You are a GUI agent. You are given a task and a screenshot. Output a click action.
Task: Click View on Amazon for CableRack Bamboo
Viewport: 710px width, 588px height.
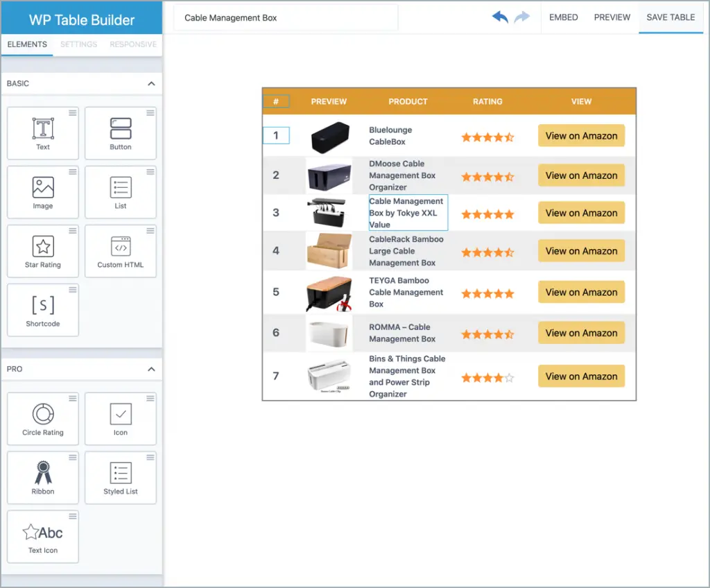[x=582, y=251]
